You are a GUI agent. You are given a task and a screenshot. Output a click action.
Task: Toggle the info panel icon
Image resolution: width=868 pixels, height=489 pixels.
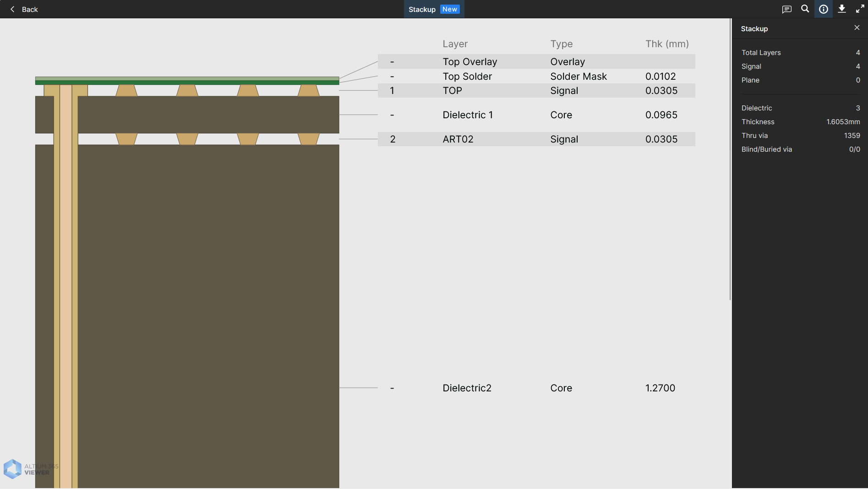[823, 9]
